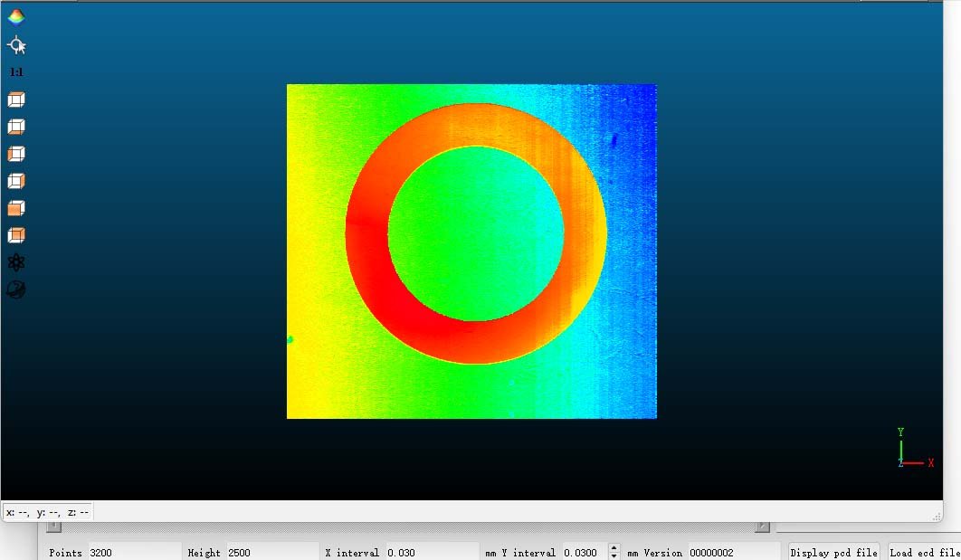Click the Display pcd file button
The width and height of the screenshot is (961, 560).
tap(834, 552)
